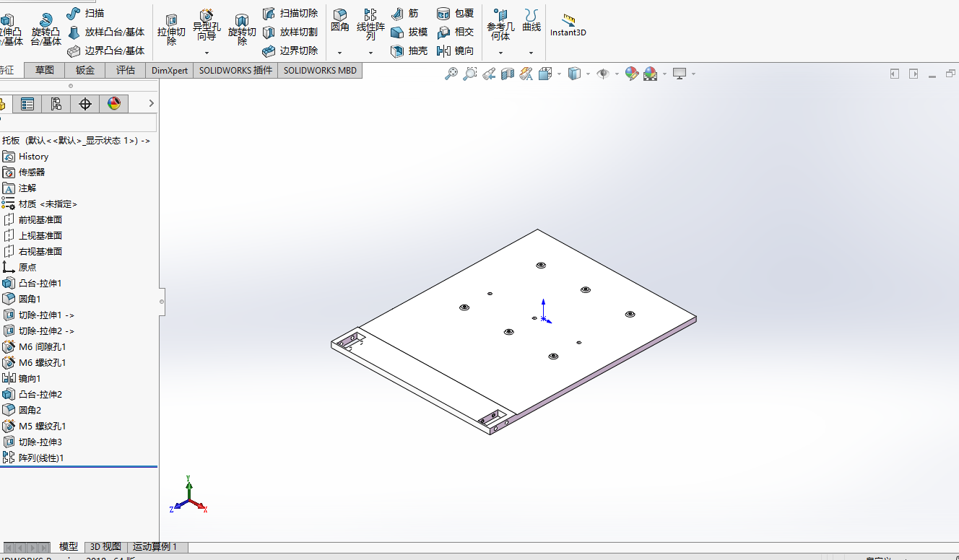Click the Dynamic Annotation Views icon

(x=526, y=74)
